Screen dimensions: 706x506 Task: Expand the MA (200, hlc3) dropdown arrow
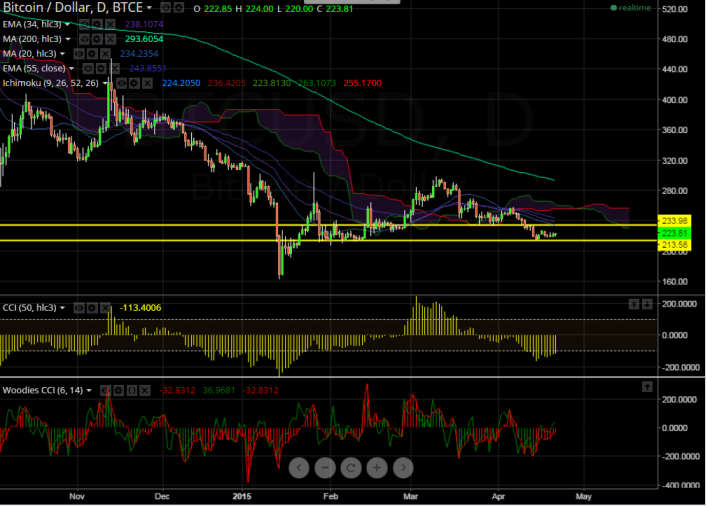(x=68, y=40)
